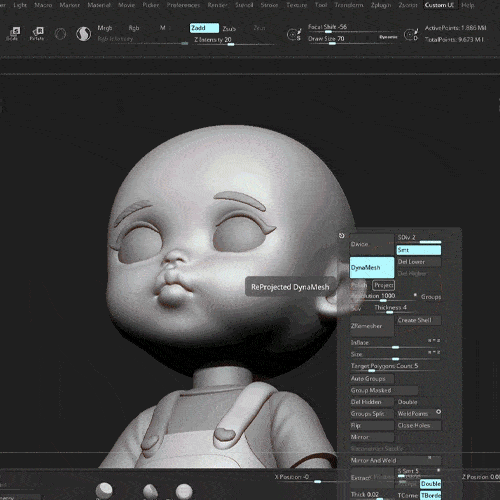Image resolution: width=500 pixels, height=500 pixels.
Task: Click the ZRemesher button
Action: click(372, 326)
